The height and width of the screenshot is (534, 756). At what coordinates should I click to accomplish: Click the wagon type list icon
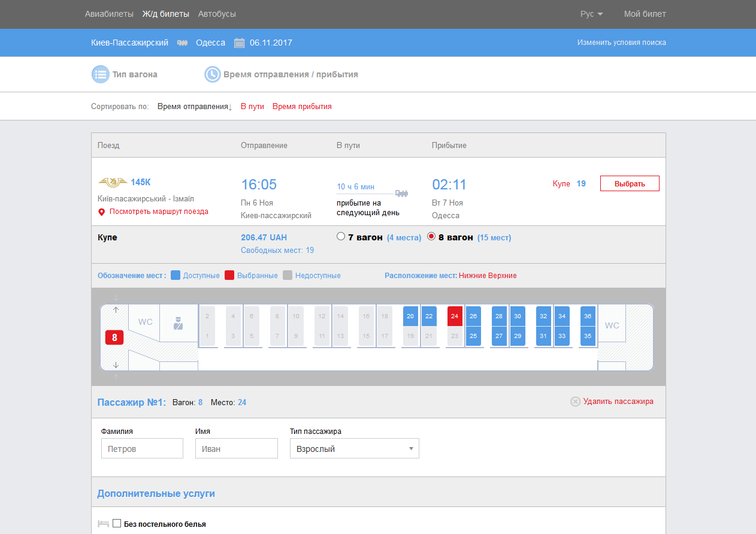(100, 74)
